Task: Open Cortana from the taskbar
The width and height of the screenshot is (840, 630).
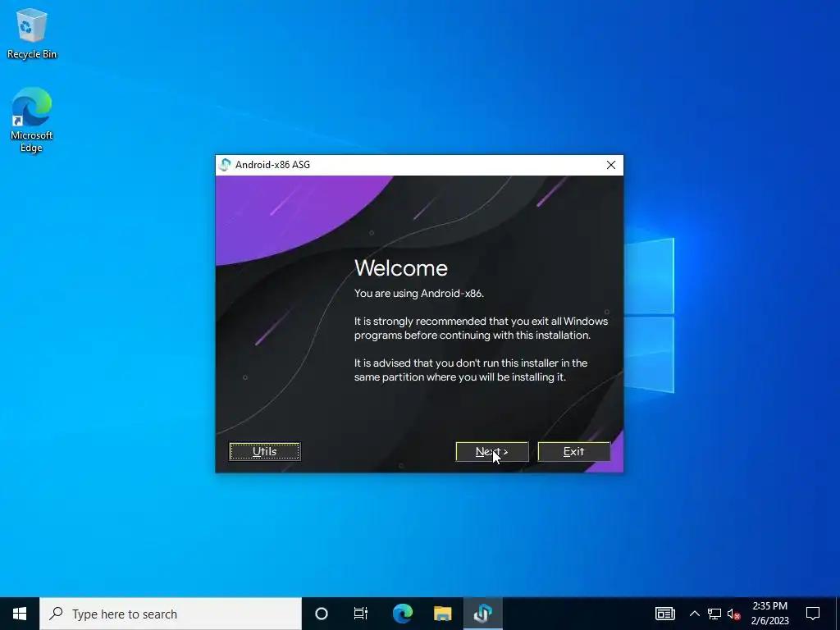Action: (322, 614)
